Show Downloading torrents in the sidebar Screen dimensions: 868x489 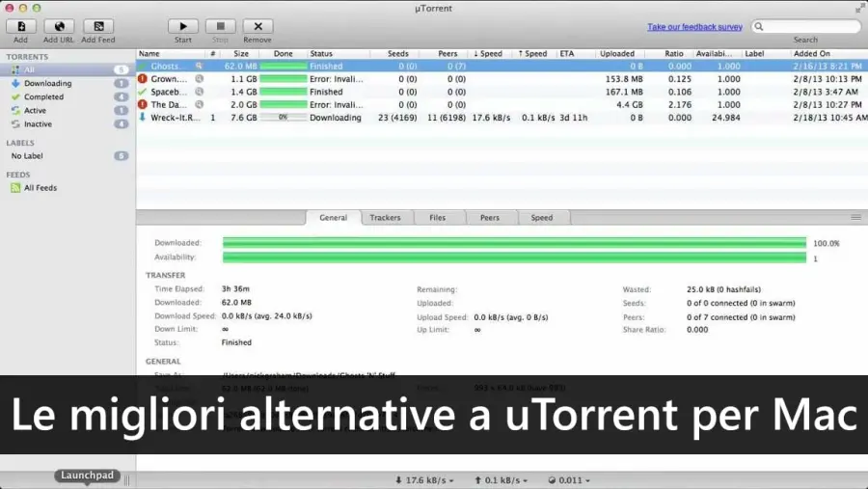(68, 83)
